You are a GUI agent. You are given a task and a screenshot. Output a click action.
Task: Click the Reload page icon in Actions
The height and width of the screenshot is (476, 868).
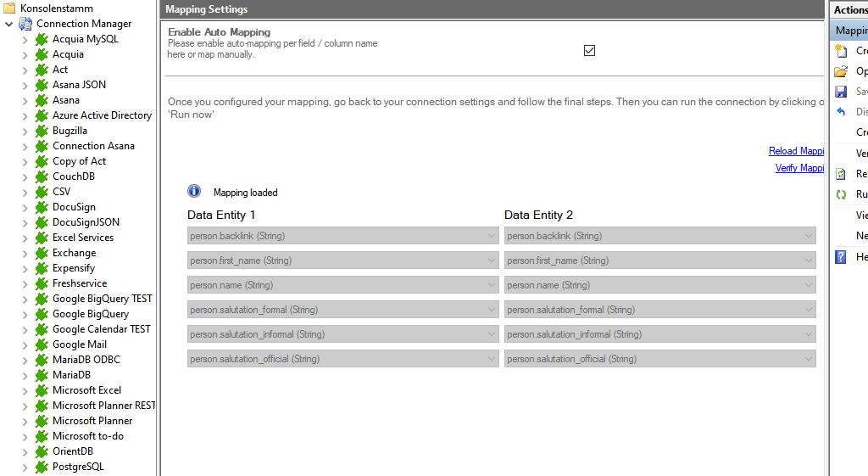click(x=841, y=174)
